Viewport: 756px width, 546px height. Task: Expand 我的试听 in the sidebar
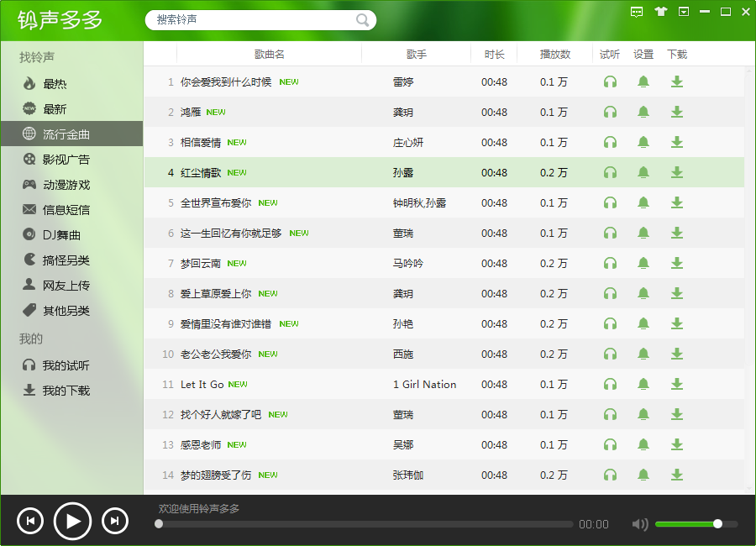54,364
